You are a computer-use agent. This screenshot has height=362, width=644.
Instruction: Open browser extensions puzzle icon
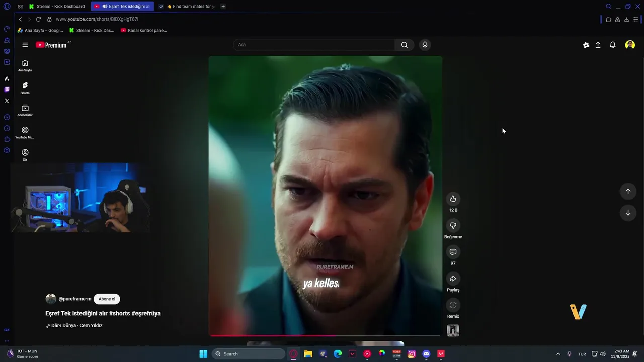point(608,19)
